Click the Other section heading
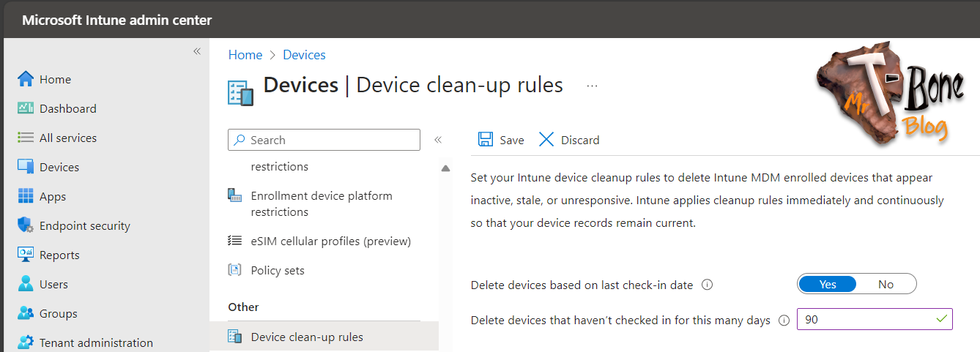Screen dimensions: 980x352 (243, 307)
